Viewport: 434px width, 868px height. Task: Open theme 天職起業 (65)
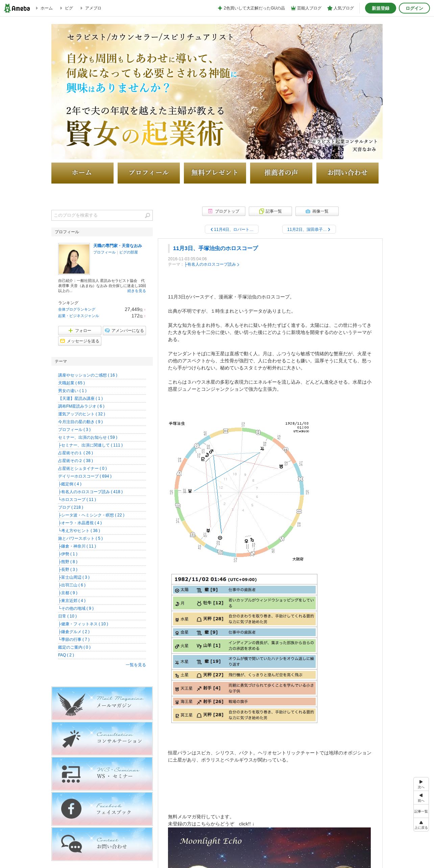pyautogui.click(x=72, y=383)
